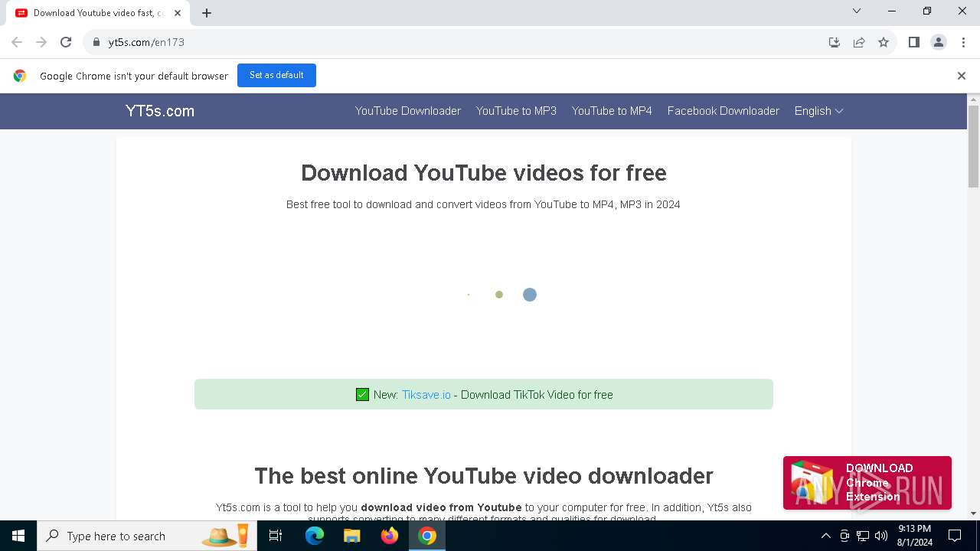Open the volume control in system tray

881,536
